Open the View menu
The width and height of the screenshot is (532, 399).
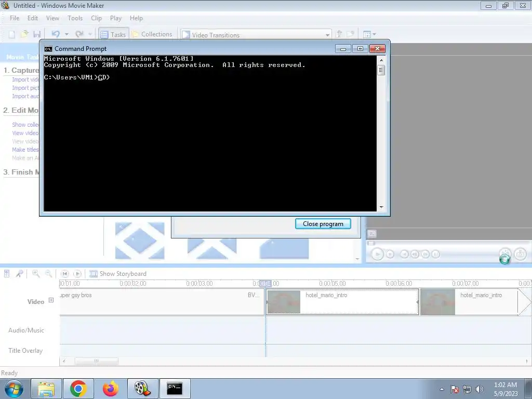(x=52, y=18)
